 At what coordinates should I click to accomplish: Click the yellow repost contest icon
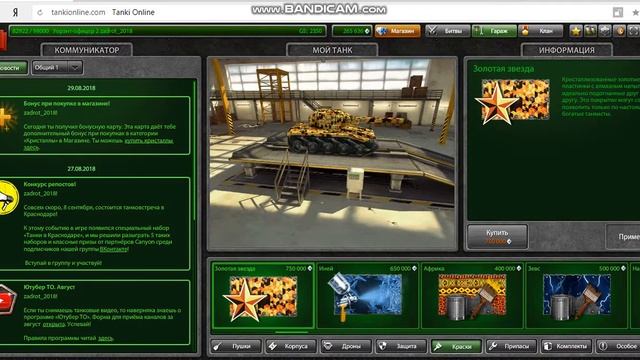pyautogui.click(x=9, y=198)
